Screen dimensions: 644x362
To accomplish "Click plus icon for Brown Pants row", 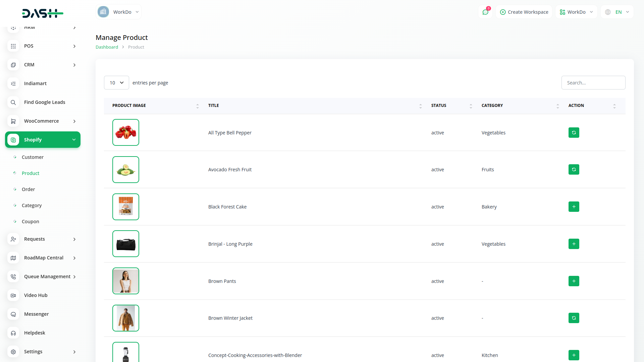I will pos(574,281).
